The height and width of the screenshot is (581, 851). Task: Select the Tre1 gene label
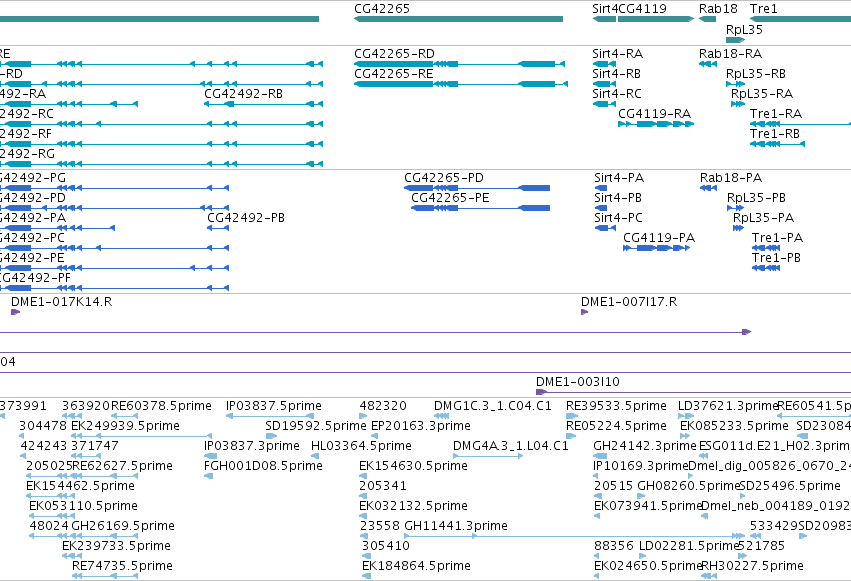pyautogui.click(x=764, y=9)
